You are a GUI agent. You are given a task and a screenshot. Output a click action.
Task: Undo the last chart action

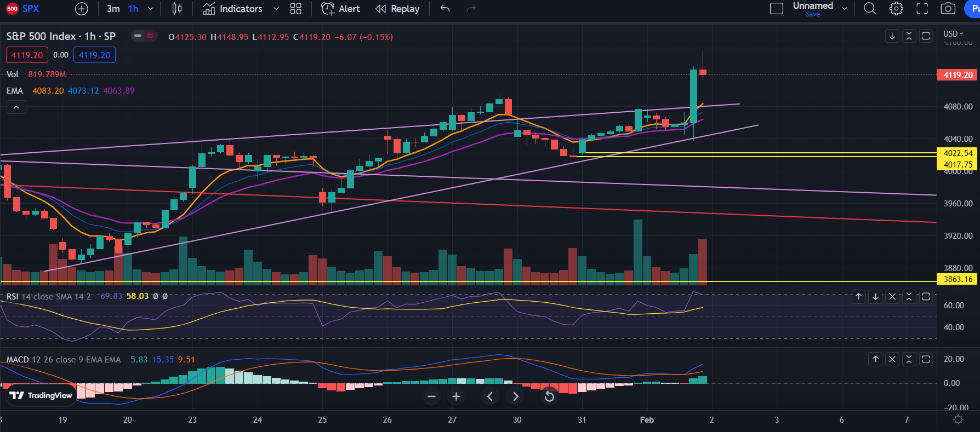[x=445, y=9]
